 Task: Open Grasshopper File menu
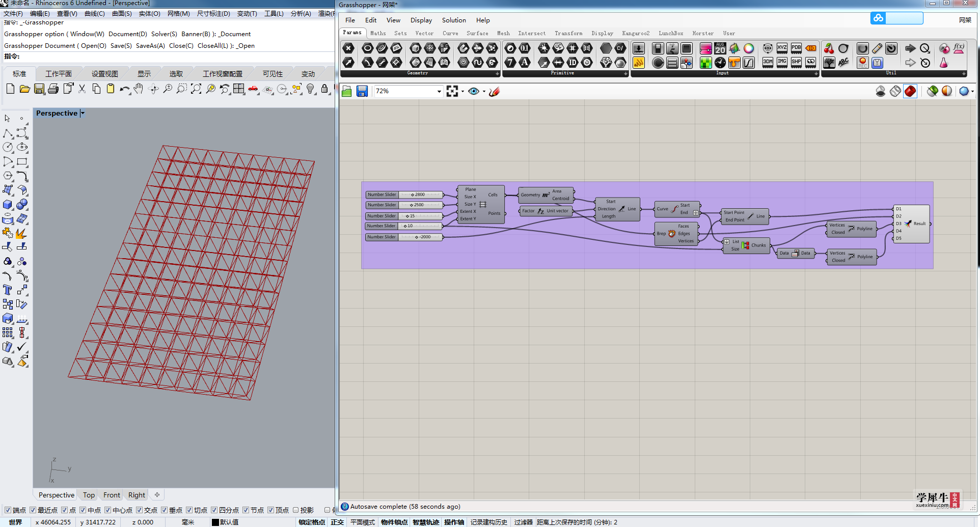click(350, 20)
